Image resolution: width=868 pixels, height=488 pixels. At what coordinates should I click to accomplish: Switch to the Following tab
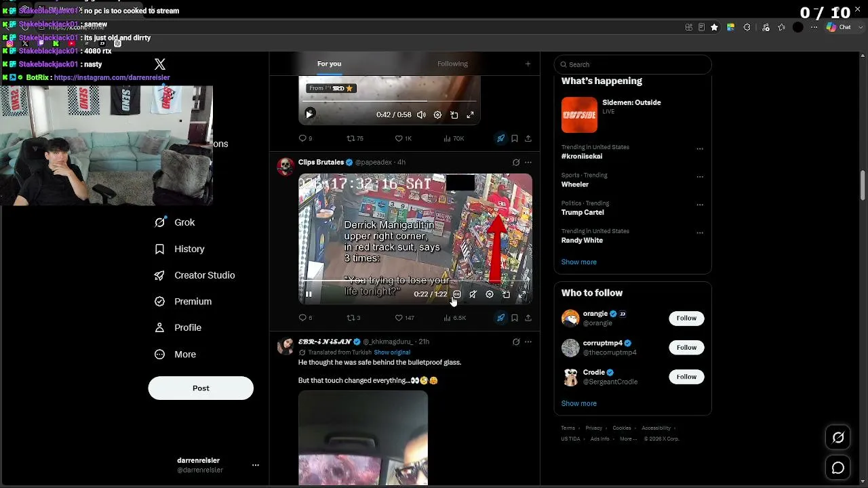[x=452, y=64]
